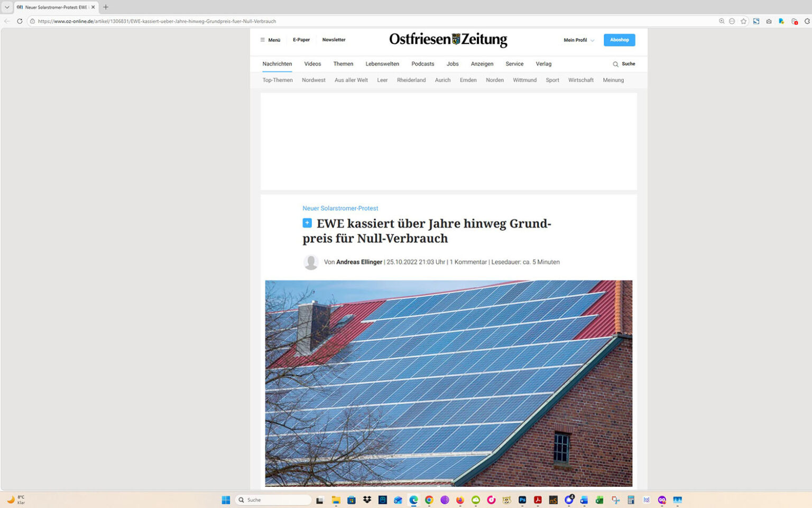
Task: Click the camera screenshot icon in the browser toolbar
Action: pos(769,21)
